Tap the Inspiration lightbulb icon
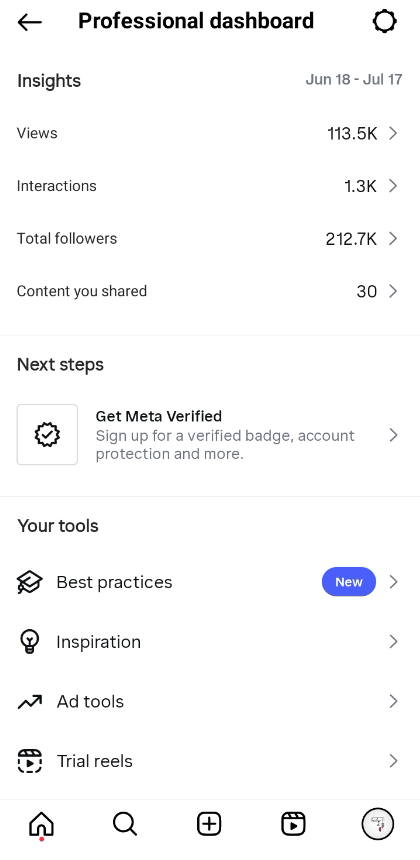420x860 pixels. tap(29, 642)
